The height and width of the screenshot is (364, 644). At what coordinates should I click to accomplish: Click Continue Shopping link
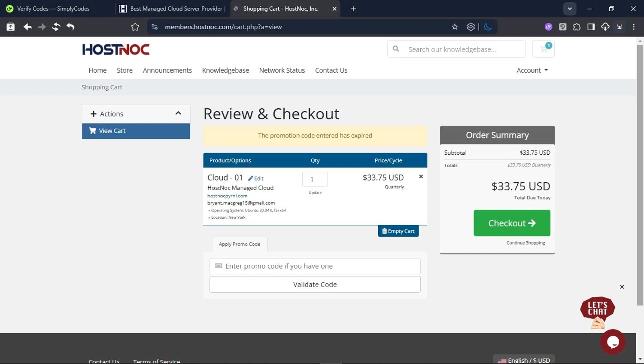[x=526, y=243]
